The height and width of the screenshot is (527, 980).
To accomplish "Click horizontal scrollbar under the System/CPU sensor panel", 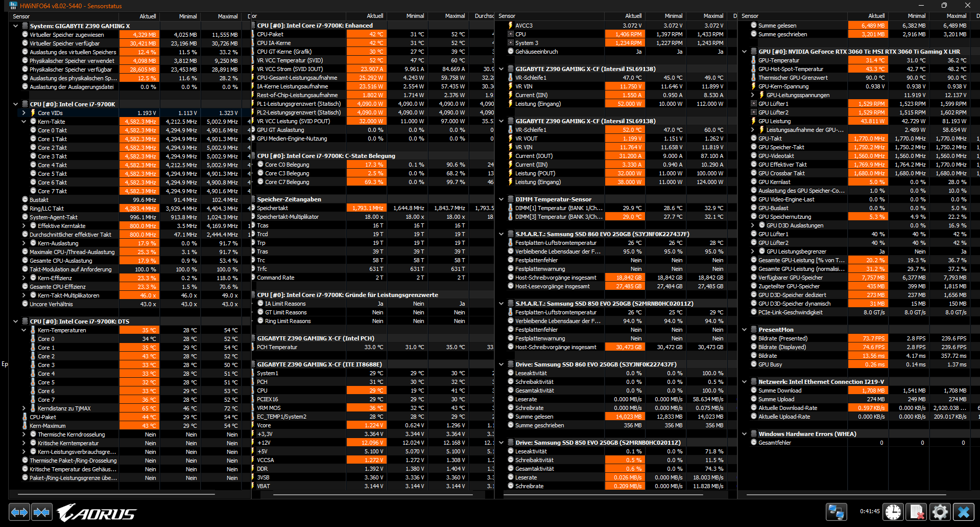I will click(x=116, y=495).
